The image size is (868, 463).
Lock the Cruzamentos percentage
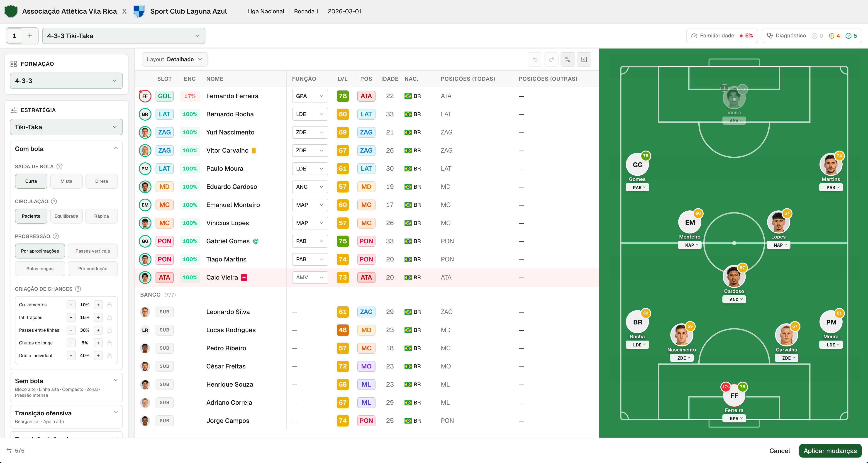coord(109,305)
